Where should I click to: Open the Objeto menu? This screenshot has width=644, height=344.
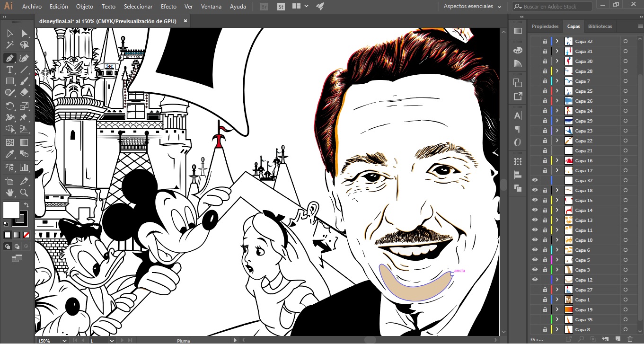85,7
